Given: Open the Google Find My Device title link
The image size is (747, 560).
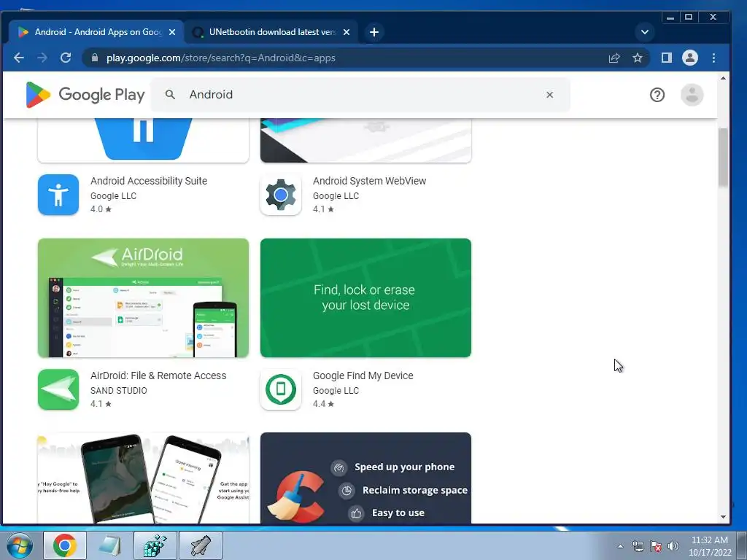Looking at the screenshot, I should [x=363, y=376].
